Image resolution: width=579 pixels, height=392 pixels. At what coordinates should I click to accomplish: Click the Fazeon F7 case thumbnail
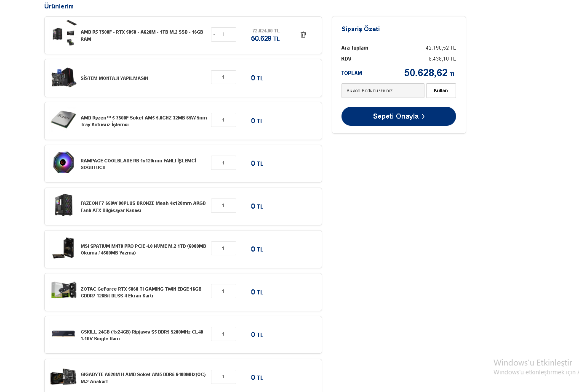tap(64, 205)
